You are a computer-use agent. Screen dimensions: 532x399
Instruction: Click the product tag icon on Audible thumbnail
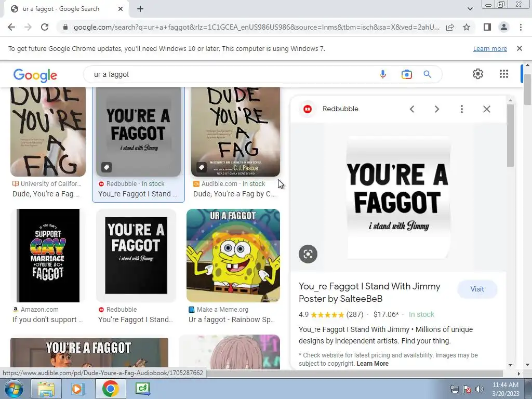(x=202, y=167)
